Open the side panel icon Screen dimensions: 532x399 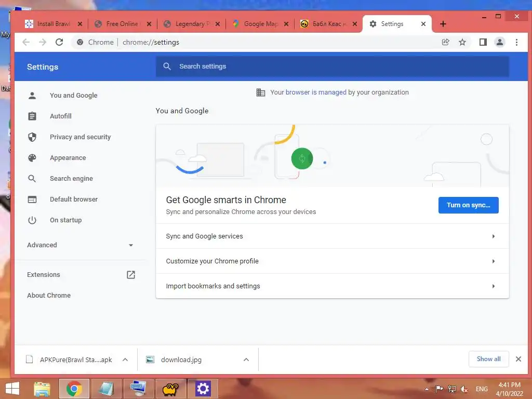pyautogui.click(x=483, y=42)
